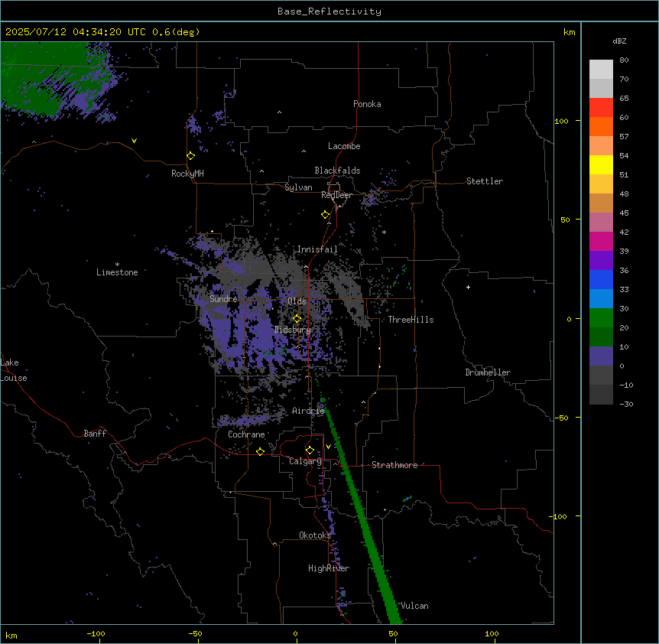Click the Stettler city label
Image resolution: width=659 pixels, height=644 pixels.
[485, 181]
